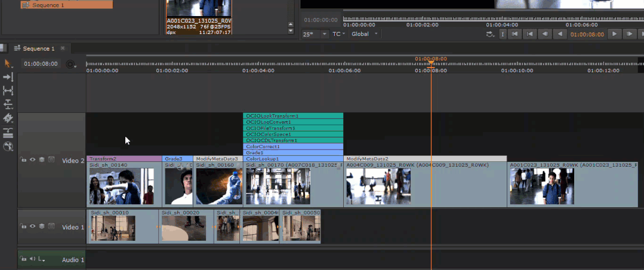Expand the Global playback range dropdown
Viewport: 644px width, 270px height.
[x=365, y=34]
